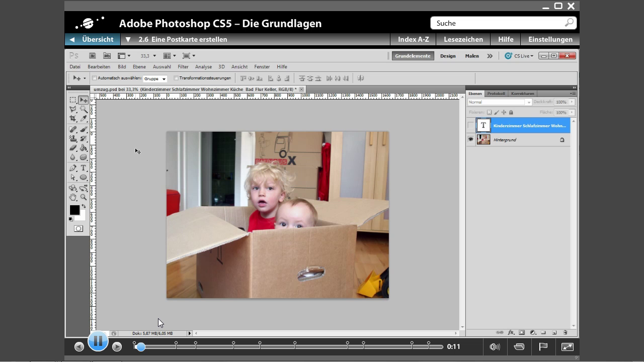Open the Datei menu
Screen dimensions: 644x362
click(75, 66)
